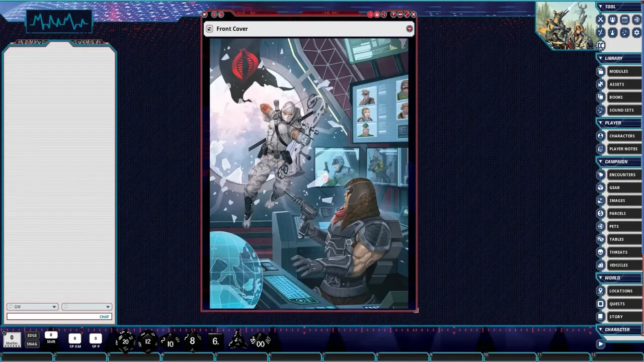Collapse the Library section
644x362 pixels.
click(x=600, y=58)
